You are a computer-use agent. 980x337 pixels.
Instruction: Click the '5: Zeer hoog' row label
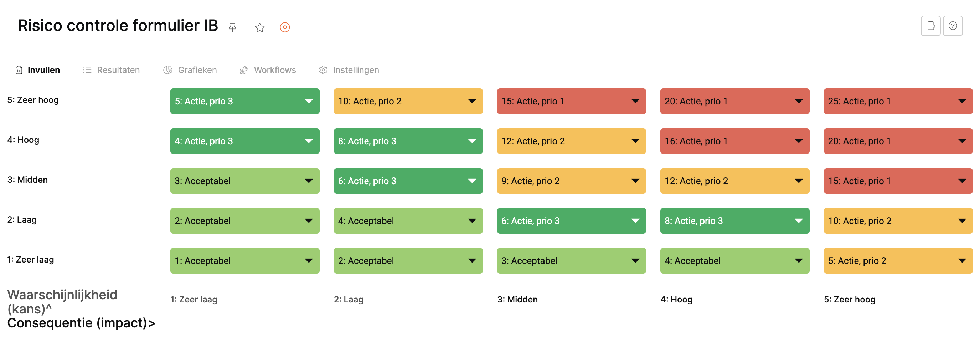click(x=33, y=100)
